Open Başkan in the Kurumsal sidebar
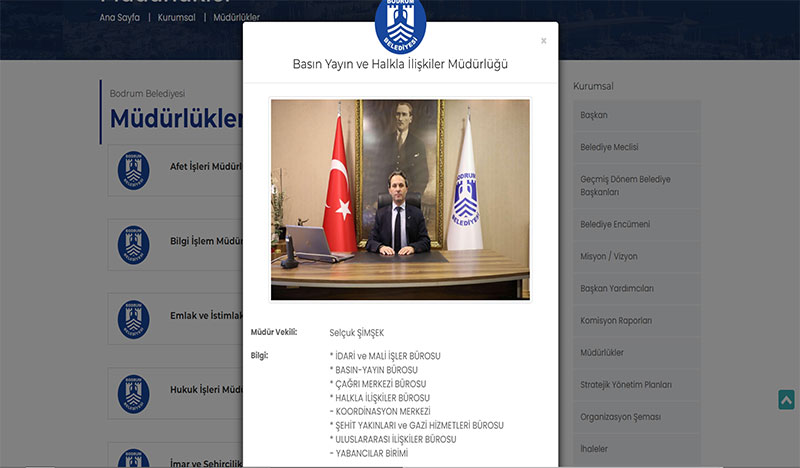Image resolution: width=800 pixels, height=468 pixels. [636, 115]
